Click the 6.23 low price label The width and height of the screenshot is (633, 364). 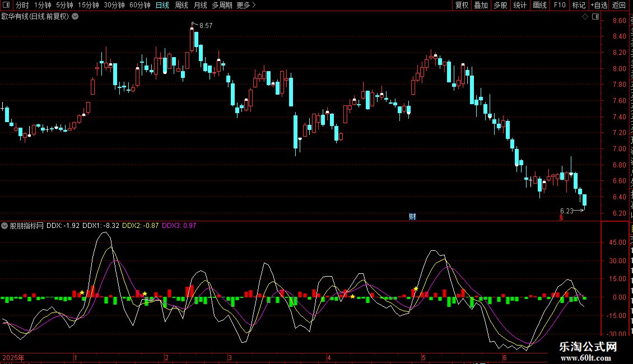(567, 211)
